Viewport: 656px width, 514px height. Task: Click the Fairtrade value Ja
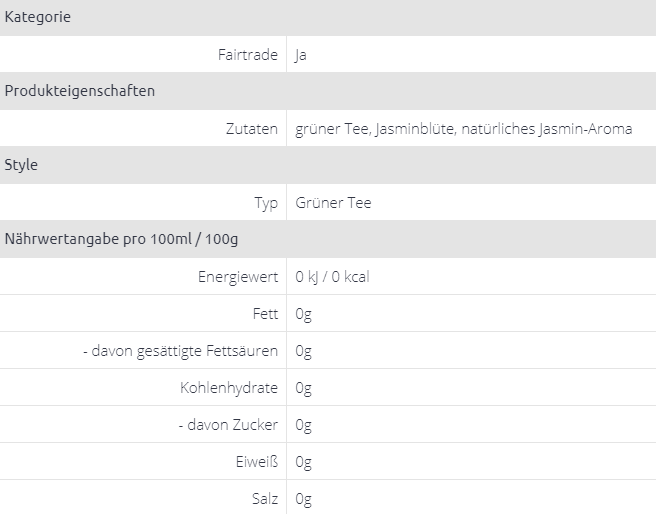pyautogui.click(x=301, y=55)
